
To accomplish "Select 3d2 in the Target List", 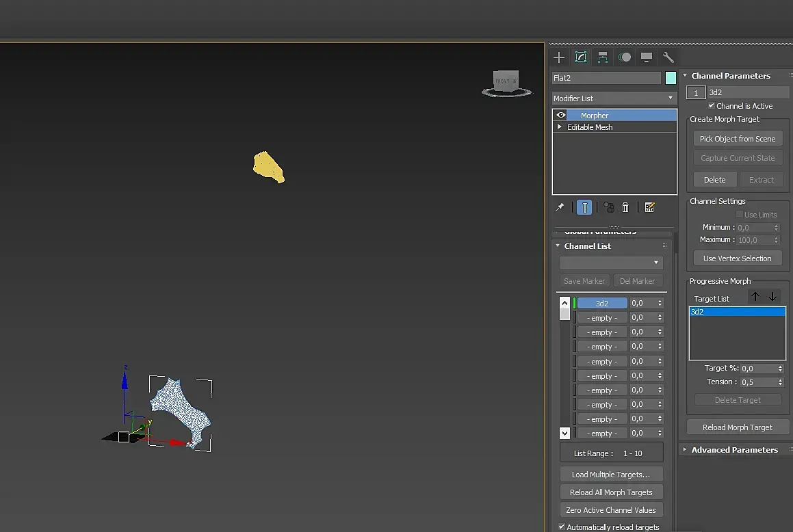I will [x=737, y=312].
